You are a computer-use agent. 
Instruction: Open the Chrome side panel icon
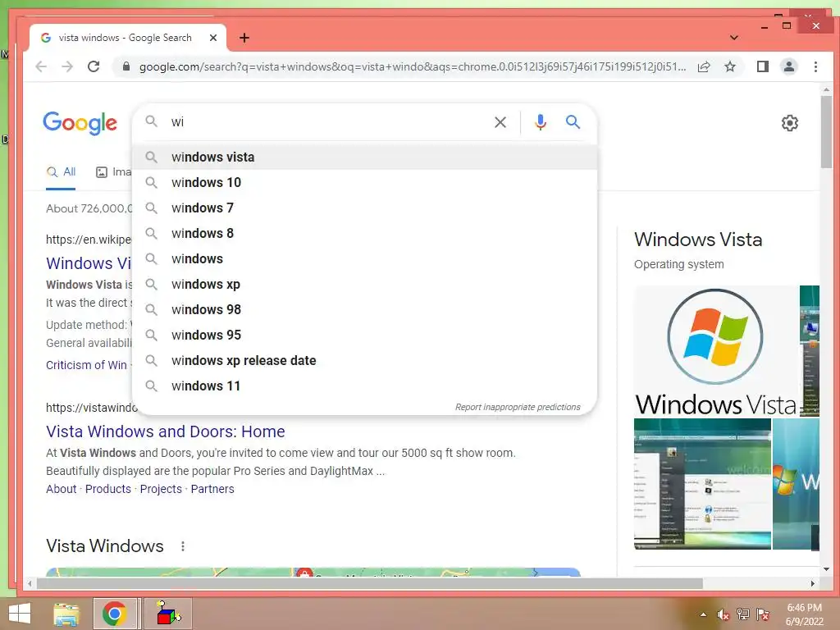pos(762,66)
